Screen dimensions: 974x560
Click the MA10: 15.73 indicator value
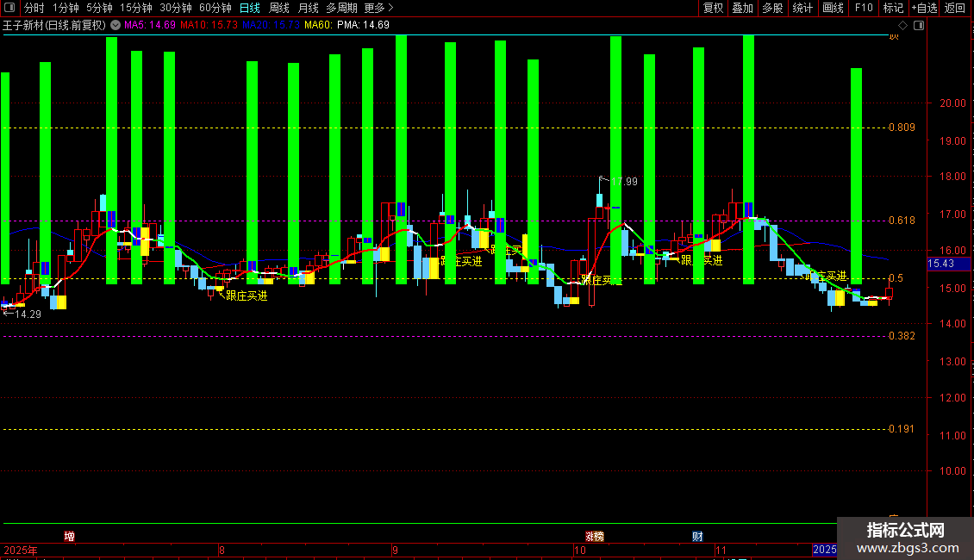(209, 25)
